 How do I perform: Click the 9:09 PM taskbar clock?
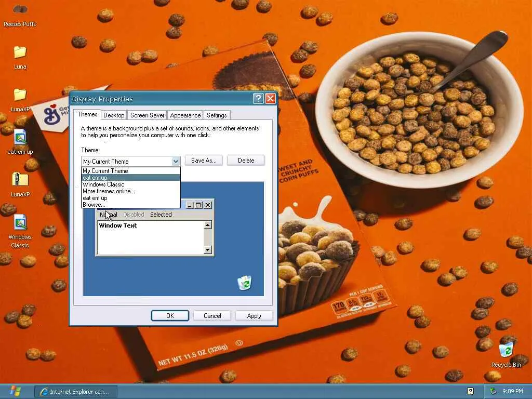(513, 391)
